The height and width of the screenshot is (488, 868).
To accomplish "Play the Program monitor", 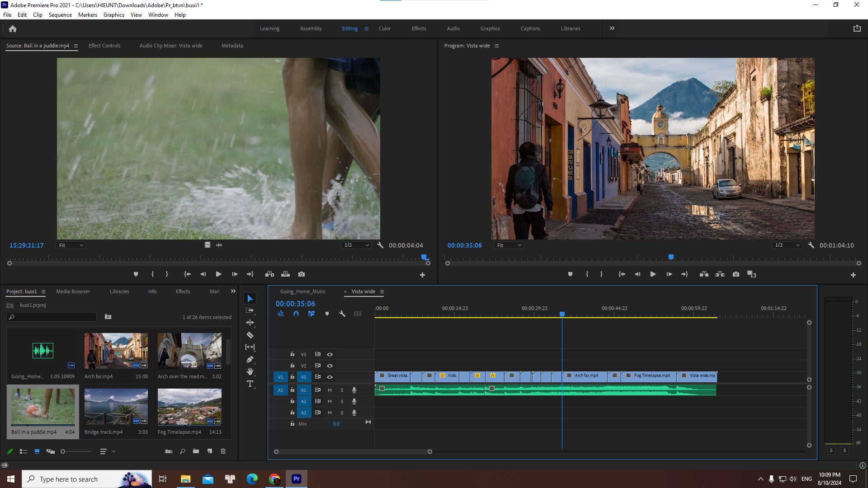I will (653, 274).
